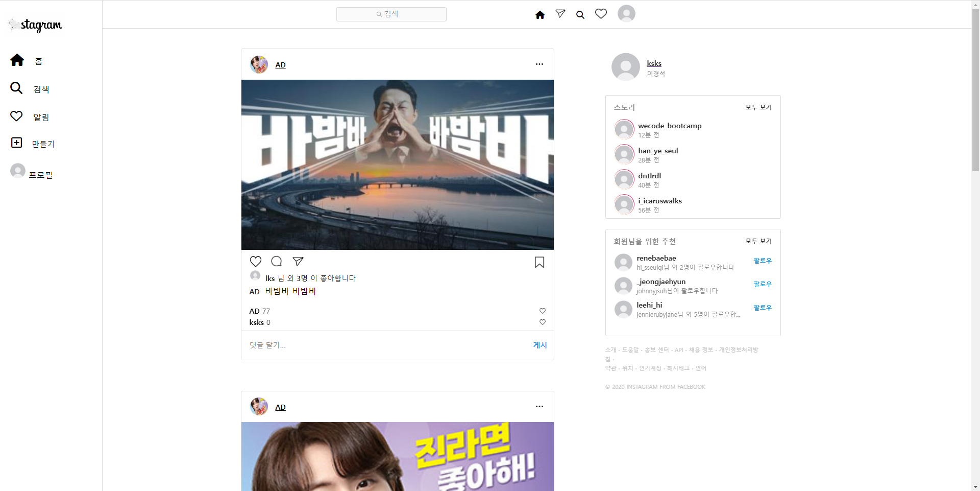The height and width of the screenshot is (491, 980).
Task: Open comments with the speech bubble icon
Action: click(x=276, y=261)
